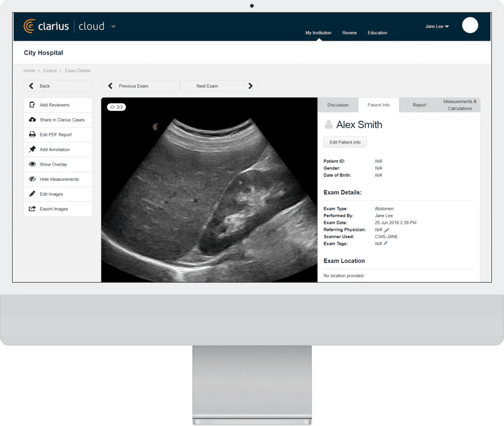Edit Exam Tags with the pencil icon
The height and width of the screenshot is (426, 504).
(386, 243)
